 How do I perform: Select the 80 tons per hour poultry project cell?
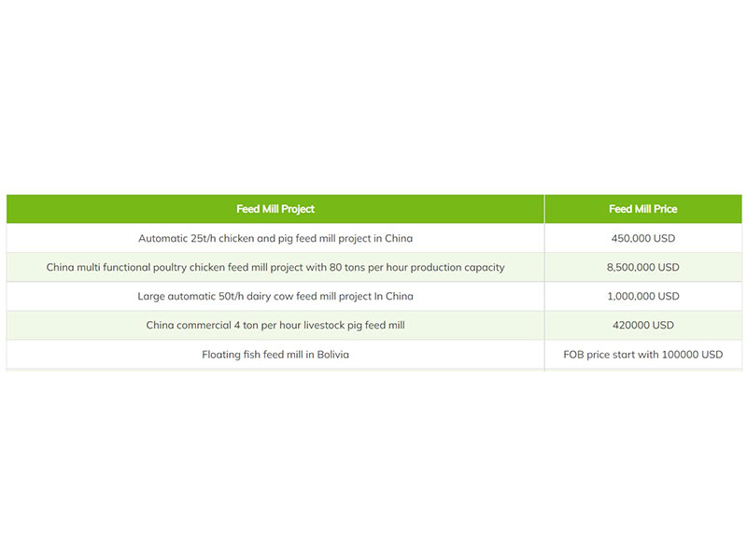click(275, 267)
